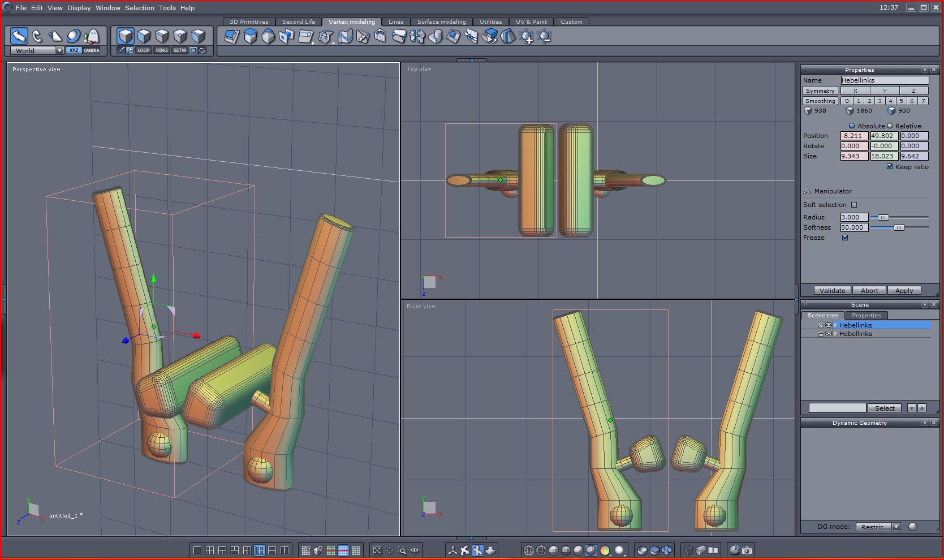Screen dimensions: 944x560
Task: Open the World coordinate system dropdown
Action: [x=59, y=50]
